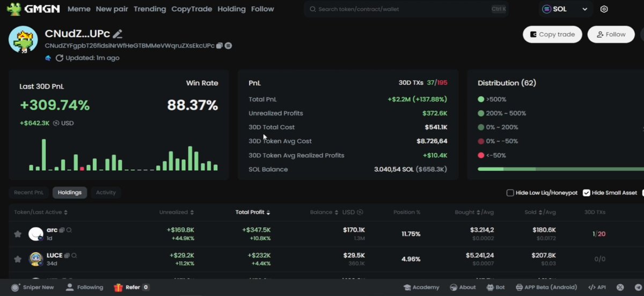Favorite the LUCE token star
This screenshot has height=296, width=644.
(18, 259)
